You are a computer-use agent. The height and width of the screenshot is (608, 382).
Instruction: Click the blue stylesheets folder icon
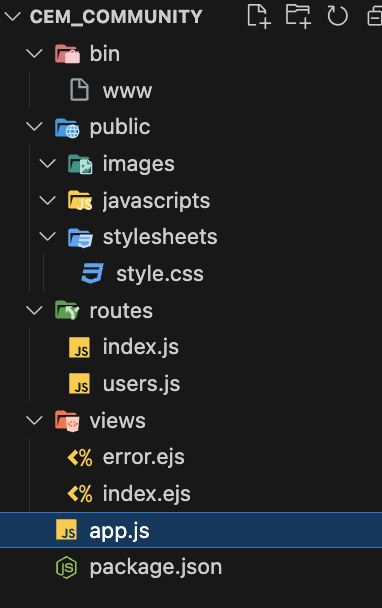point(80,237)
